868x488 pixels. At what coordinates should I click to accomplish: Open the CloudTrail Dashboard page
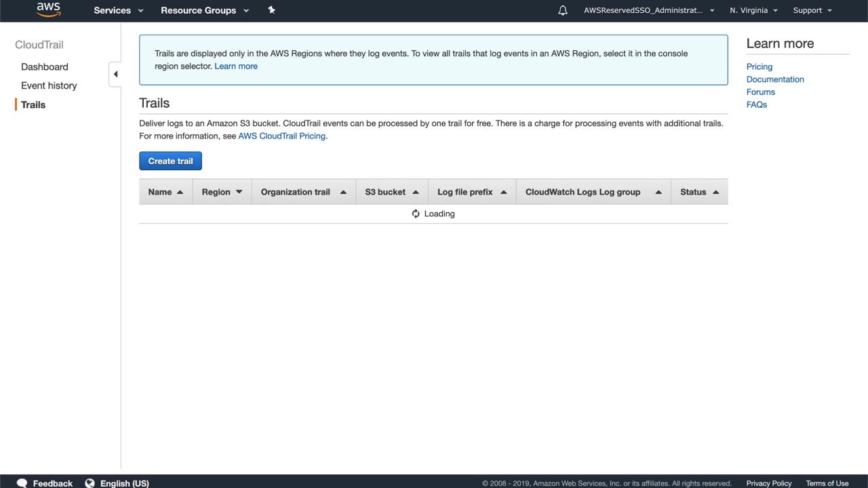(x=45, y=66)
